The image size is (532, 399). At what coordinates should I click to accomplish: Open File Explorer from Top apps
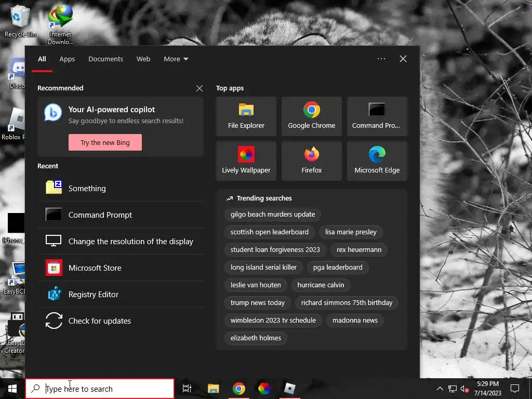pyautogui.click(x=246, y=116)
